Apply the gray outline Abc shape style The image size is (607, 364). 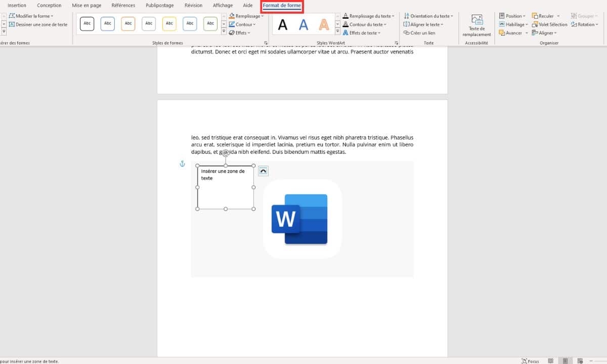pos(149,24)
